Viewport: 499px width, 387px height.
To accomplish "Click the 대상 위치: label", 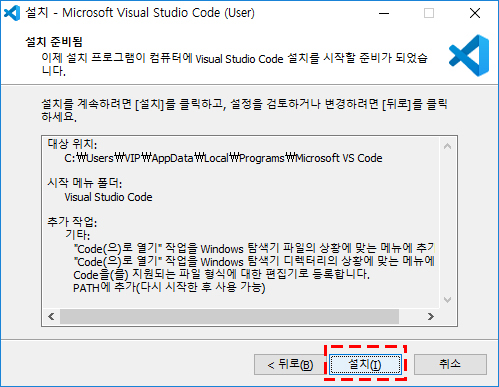I will 72,144.
